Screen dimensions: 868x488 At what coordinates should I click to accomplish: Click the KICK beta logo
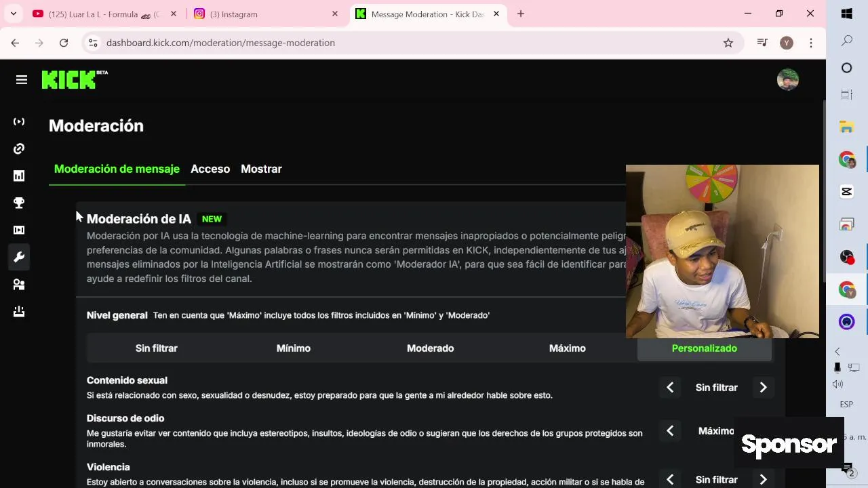point(75,79)
